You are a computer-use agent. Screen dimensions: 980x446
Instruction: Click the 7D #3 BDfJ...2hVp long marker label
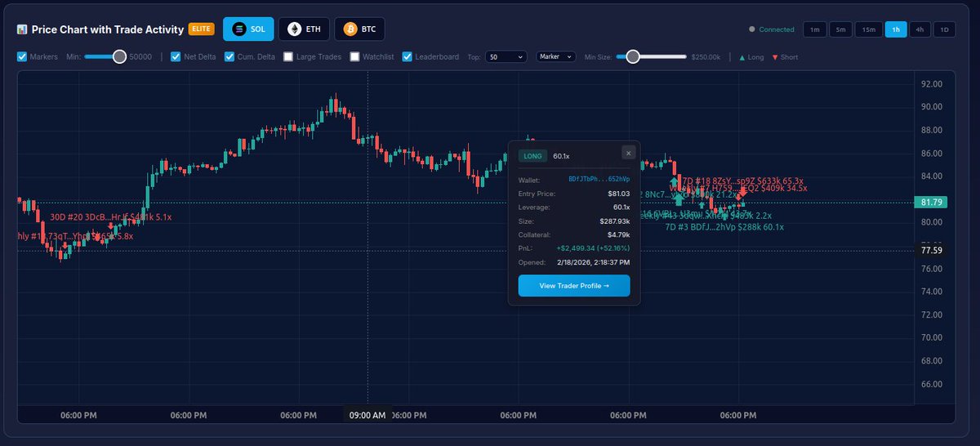(724, 226)
